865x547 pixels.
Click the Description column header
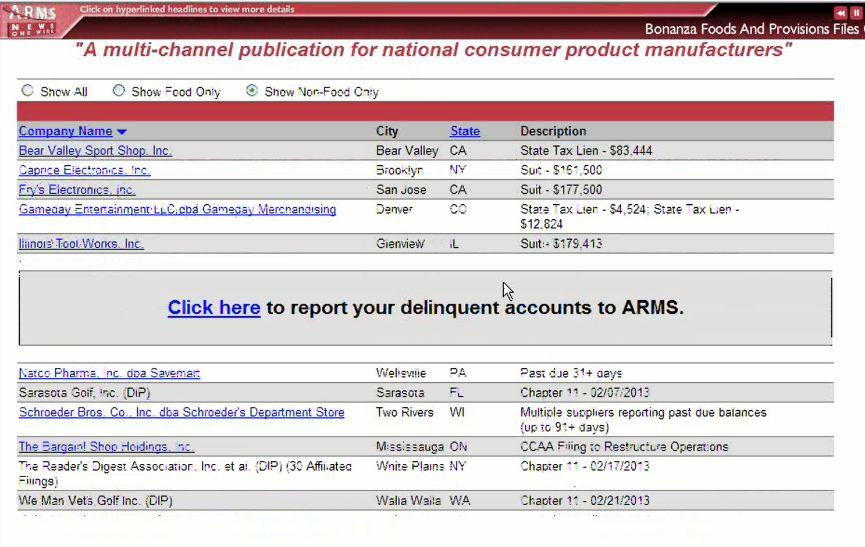pyautogui.click(x=553, y=131)
